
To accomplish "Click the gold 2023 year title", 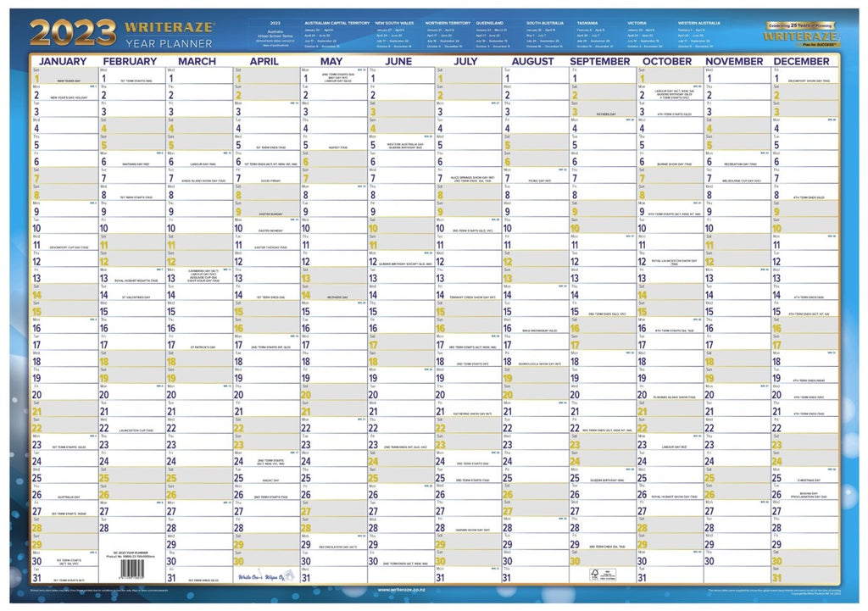I will [73, 33].
